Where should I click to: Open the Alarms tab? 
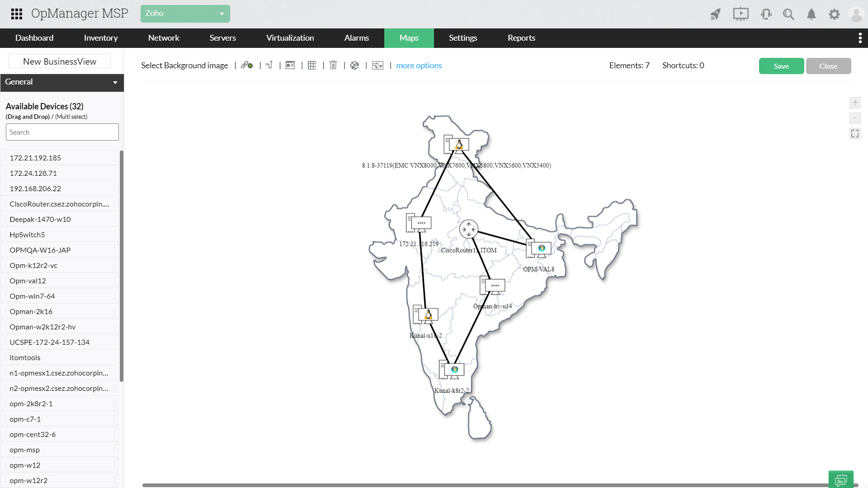pos(356,38)
